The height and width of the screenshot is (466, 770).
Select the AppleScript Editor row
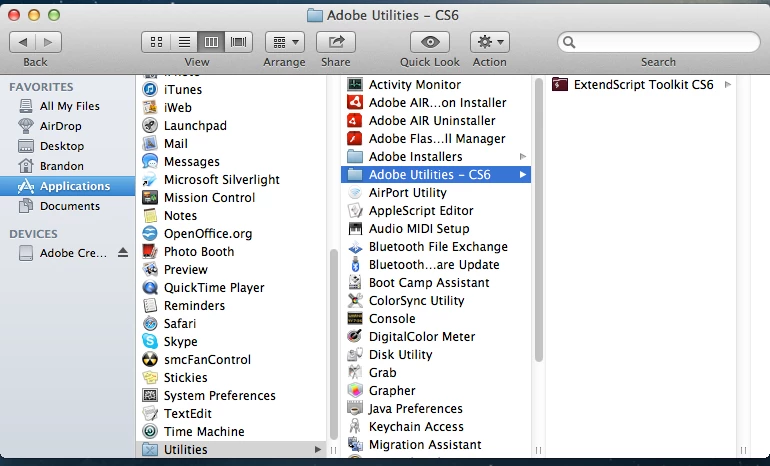point(436,211)
